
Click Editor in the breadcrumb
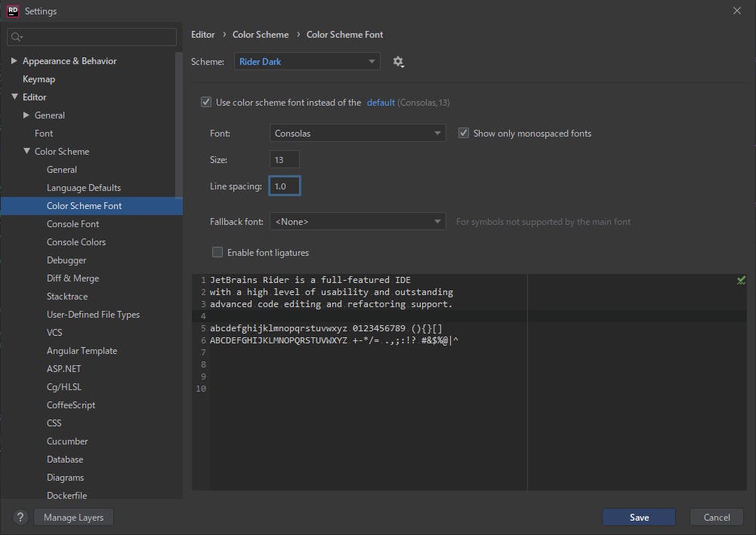coord(203,35)
